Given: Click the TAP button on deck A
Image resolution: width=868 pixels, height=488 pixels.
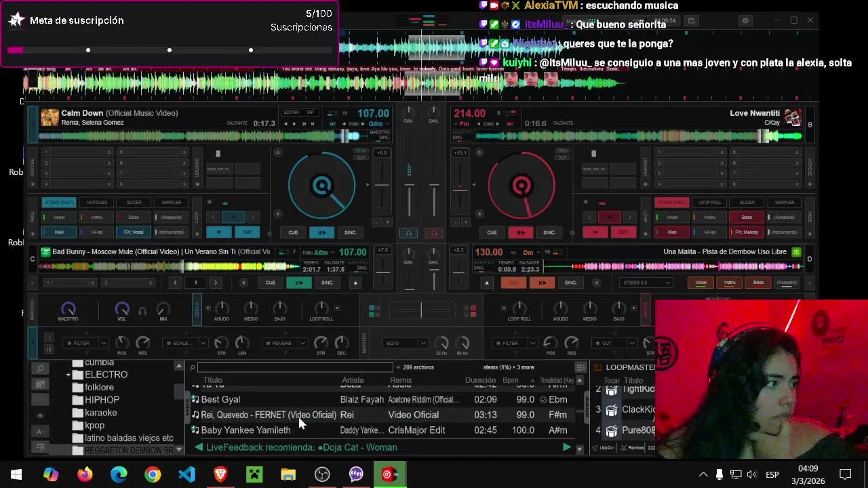Looking at the screenshot, I should point(310,113).
